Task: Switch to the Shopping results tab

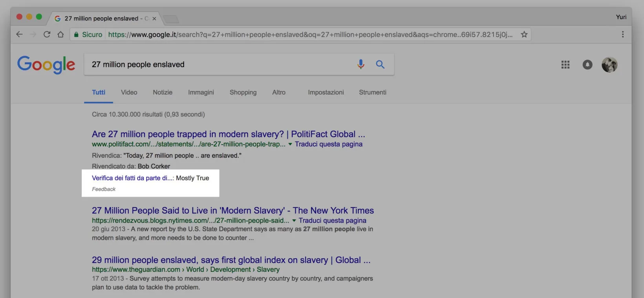Action: pos(243,93)
